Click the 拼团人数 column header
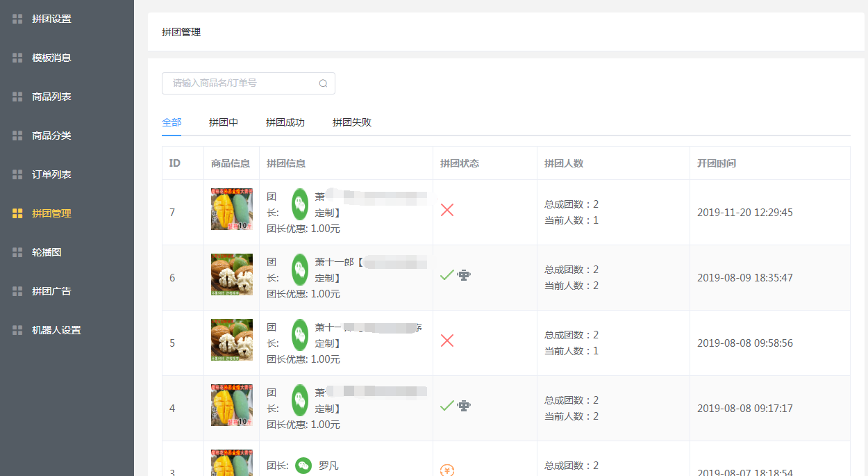 564,163
